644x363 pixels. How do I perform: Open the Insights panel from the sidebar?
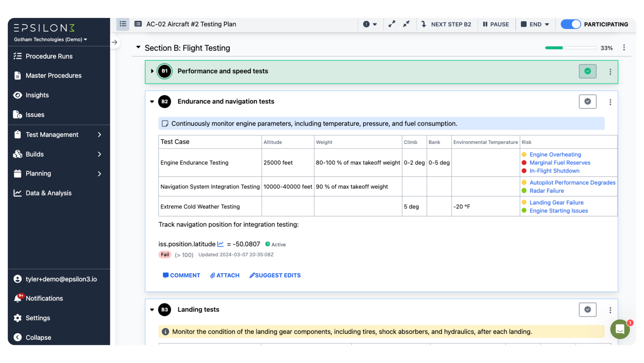[x=37, y=95]
